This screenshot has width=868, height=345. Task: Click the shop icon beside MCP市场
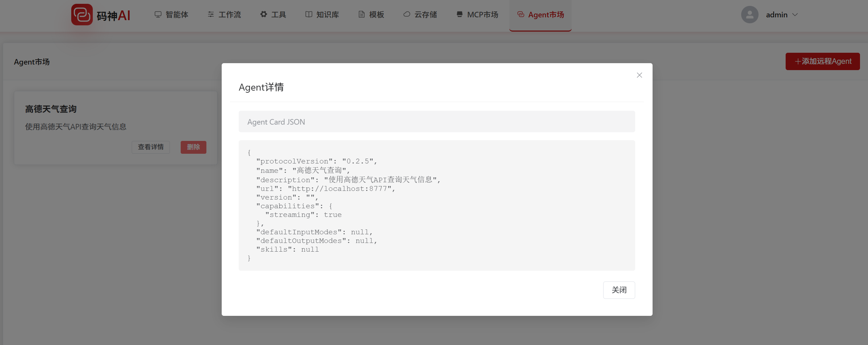pos(459,14)
